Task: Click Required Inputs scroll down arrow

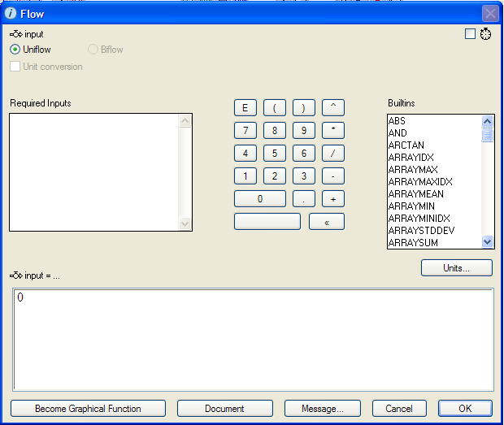Action: pyautogui.click(x=185, y=223)
